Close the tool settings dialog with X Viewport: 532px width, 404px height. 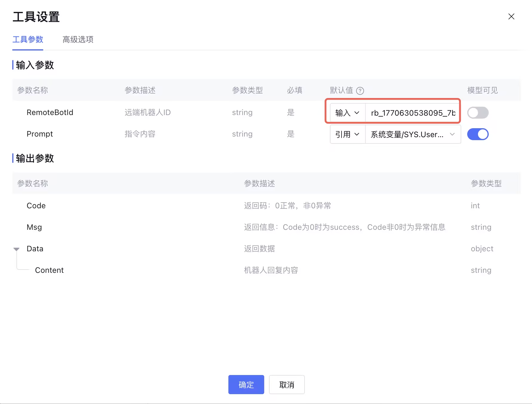click(511, 16)
